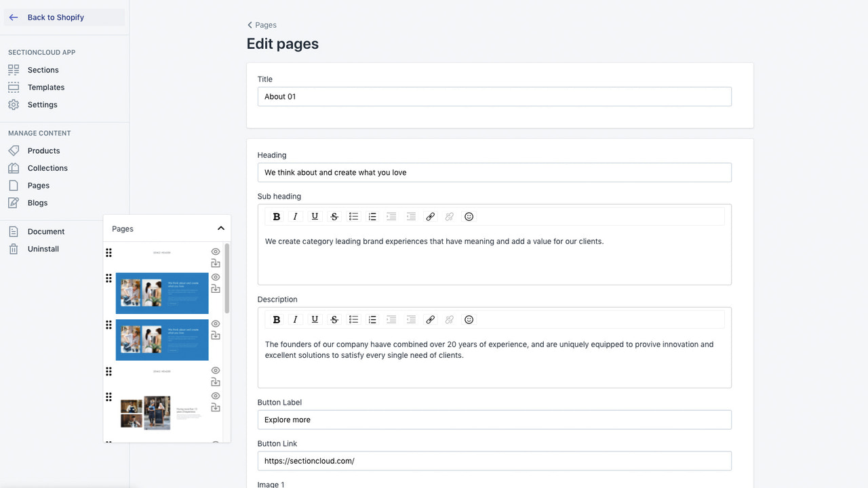Insert an emoji in the Sub heading editor
This screenshot has height=488, width=868.
[x=469, y=216]
